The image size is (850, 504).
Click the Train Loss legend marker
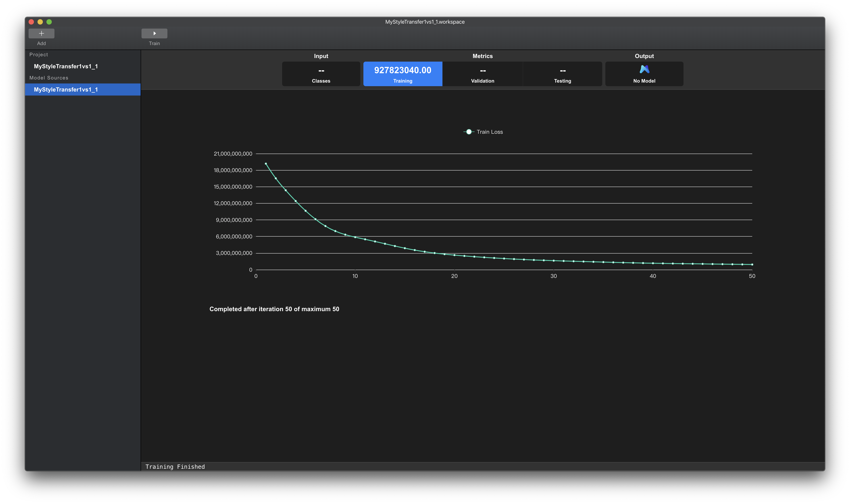[469, 132]
